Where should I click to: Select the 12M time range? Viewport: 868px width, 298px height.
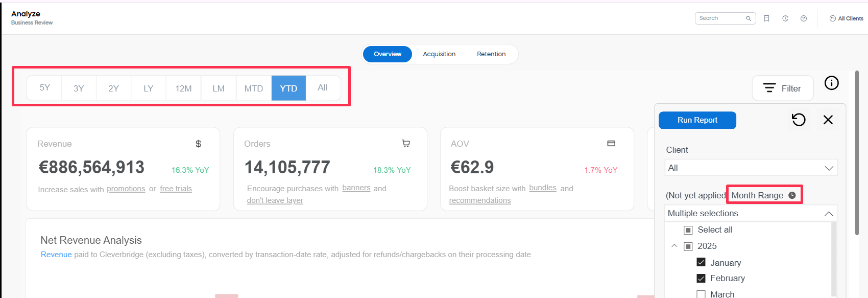pyautogui.click(x=183, y=88)
